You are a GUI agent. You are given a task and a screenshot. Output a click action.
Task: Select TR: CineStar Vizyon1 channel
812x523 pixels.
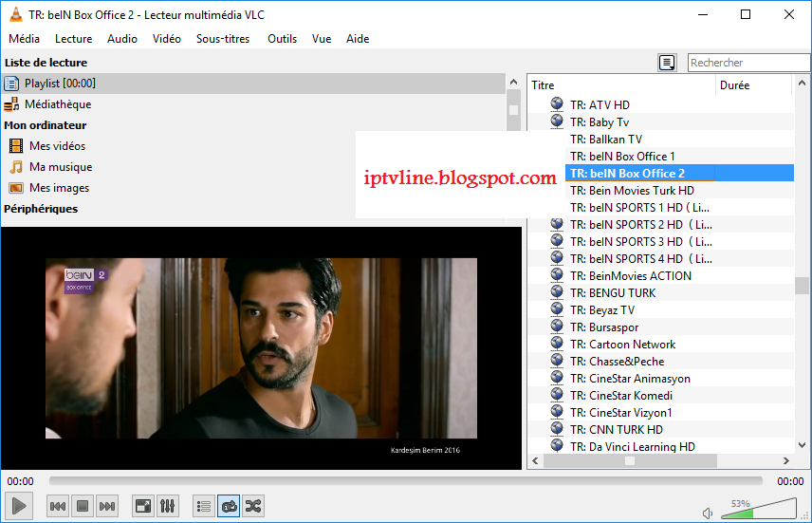click(621, 413)
